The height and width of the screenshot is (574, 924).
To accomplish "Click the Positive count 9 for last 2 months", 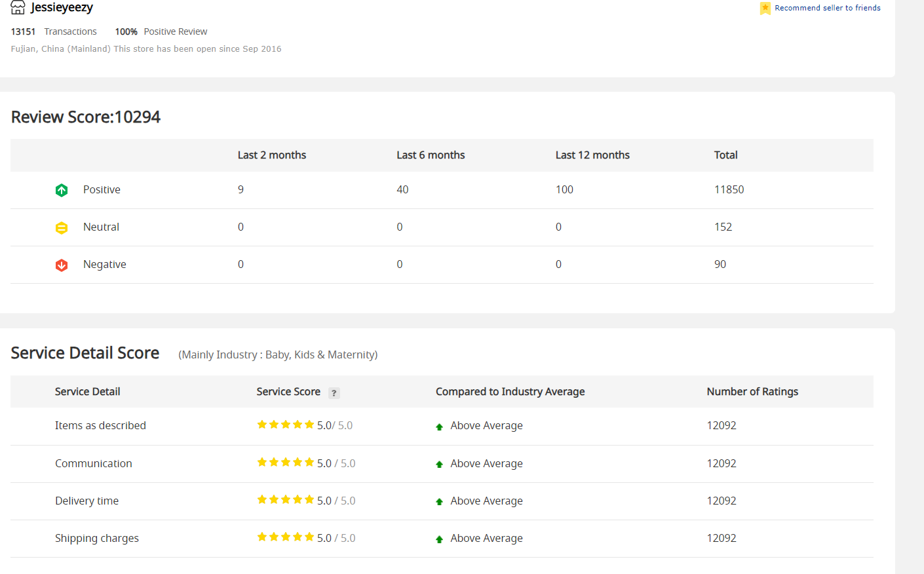I will (241, 189).
